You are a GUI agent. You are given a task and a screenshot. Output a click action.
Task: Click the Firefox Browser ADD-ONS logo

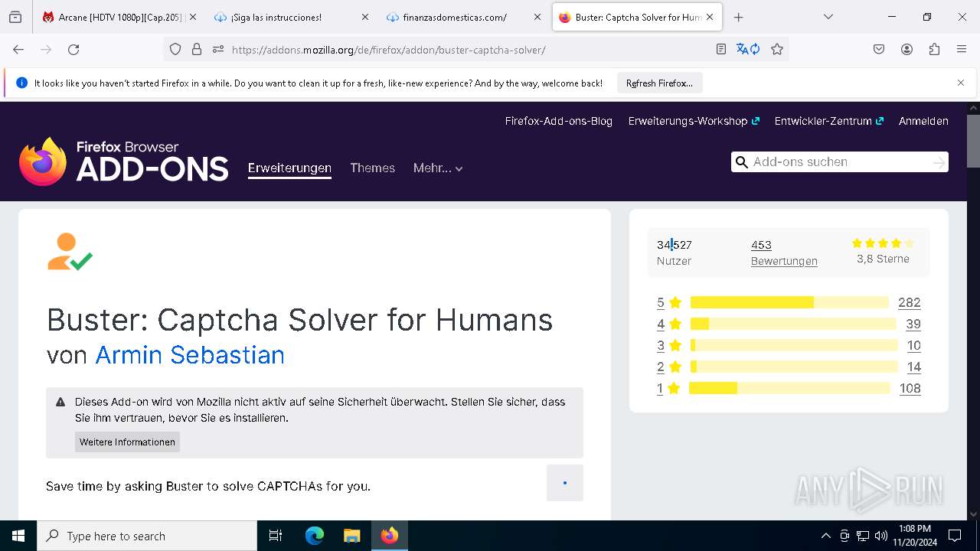123,161
